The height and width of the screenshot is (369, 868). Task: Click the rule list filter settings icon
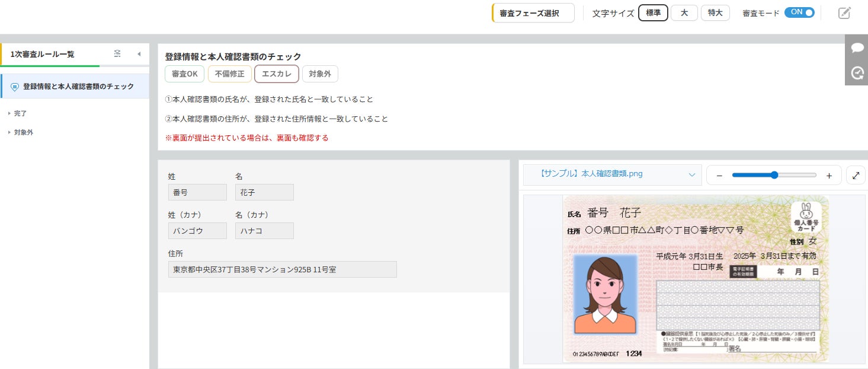[117, 54]
